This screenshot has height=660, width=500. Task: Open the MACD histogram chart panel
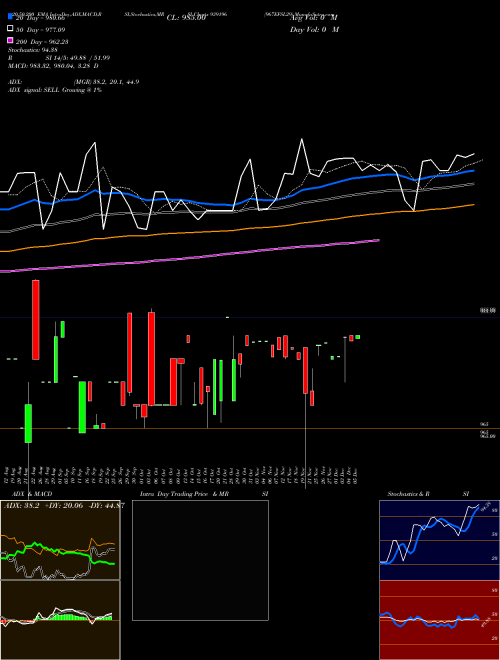[60, 620]
